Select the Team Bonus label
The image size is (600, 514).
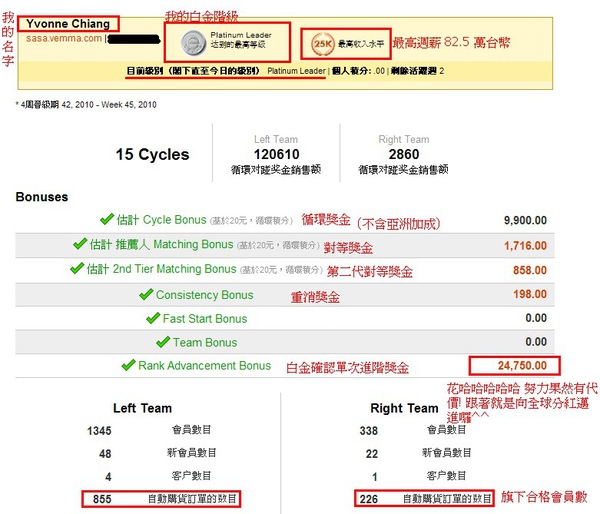205,342
